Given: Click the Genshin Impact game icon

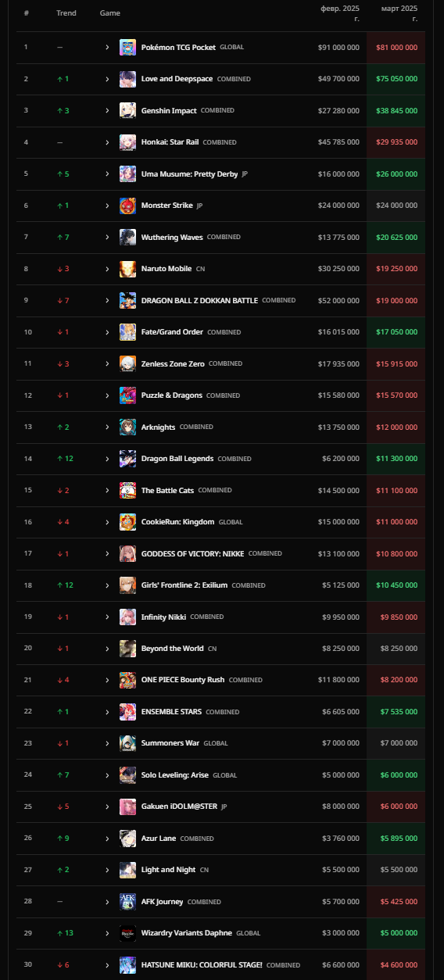Looking at the screenshot, I should click(x=127, y=110).
